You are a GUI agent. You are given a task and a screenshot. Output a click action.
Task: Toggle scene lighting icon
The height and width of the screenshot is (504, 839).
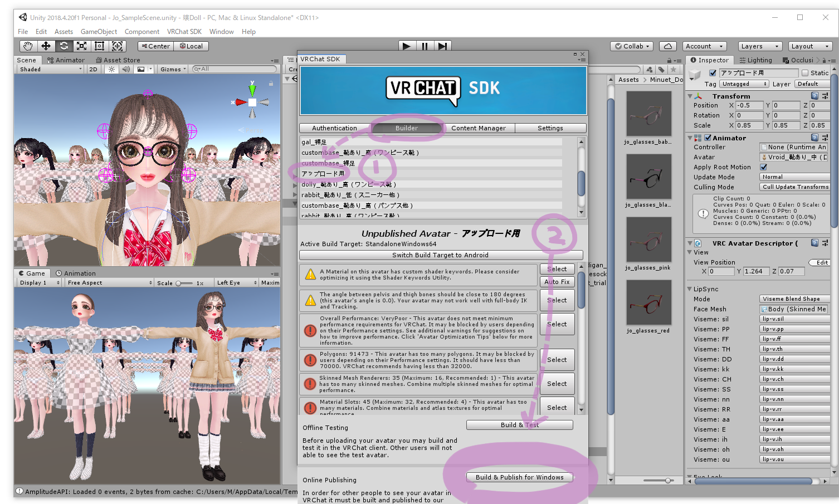pyautogui.click(x=111, y=69)
